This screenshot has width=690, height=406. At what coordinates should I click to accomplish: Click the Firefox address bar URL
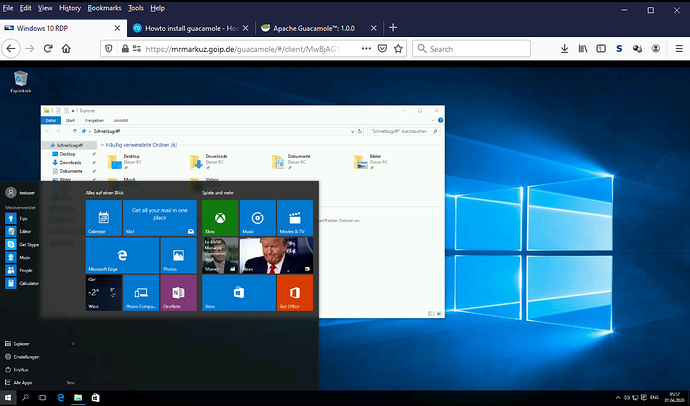(x=242, y=49)
